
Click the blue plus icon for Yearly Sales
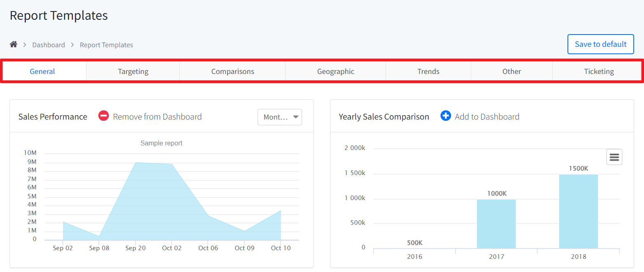click(446, 116)
